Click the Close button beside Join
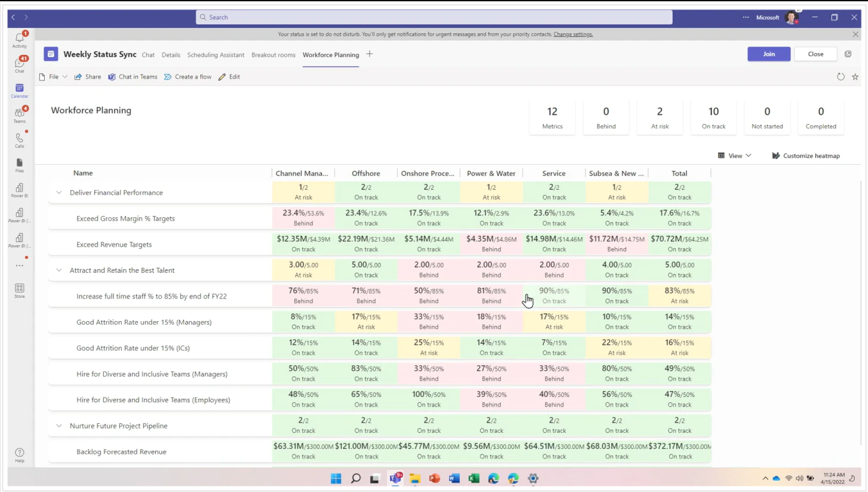This screenshot has height=492, width=868. pyautogui.click(x=815, y=54)
